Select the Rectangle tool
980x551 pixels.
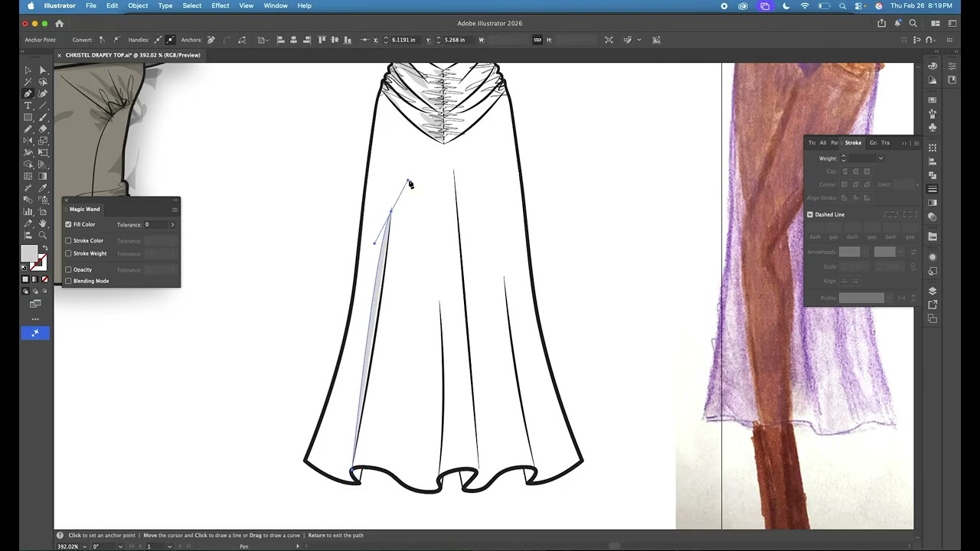coord(28,117)
